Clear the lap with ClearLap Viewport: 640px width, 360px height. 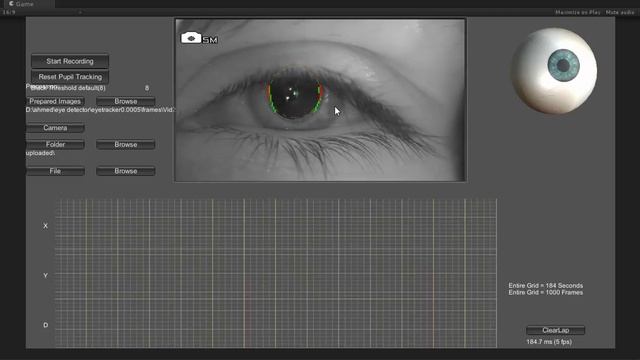pos(556,330)
